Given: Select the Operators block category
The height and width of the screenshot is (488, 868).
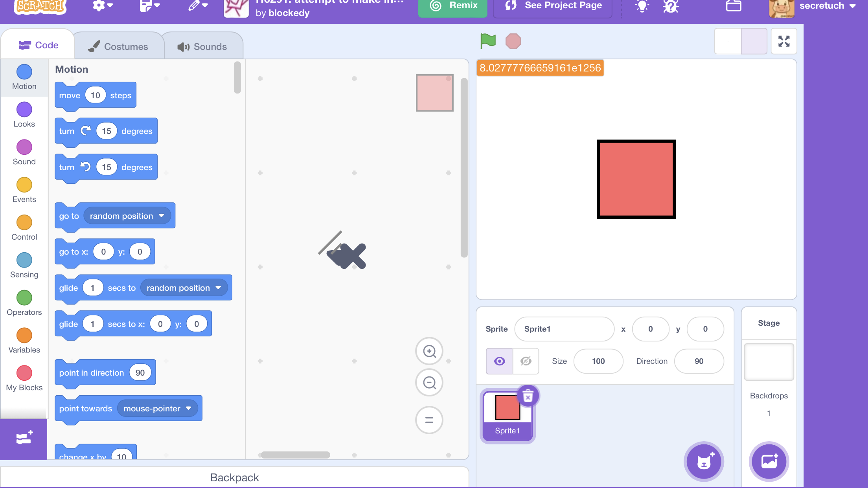Looking at the screenshot, I should tap(24, 304).
